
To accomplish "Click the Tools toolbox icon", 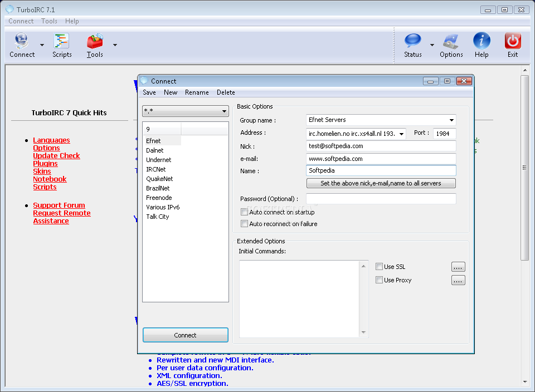I will (x=95, y=41).
